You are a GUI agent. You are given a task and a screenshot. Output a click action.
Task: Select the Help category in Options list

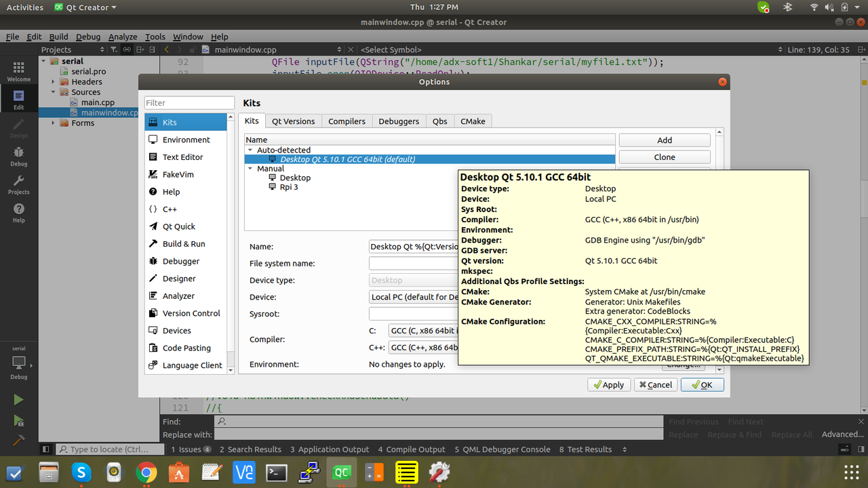point(186,192)
